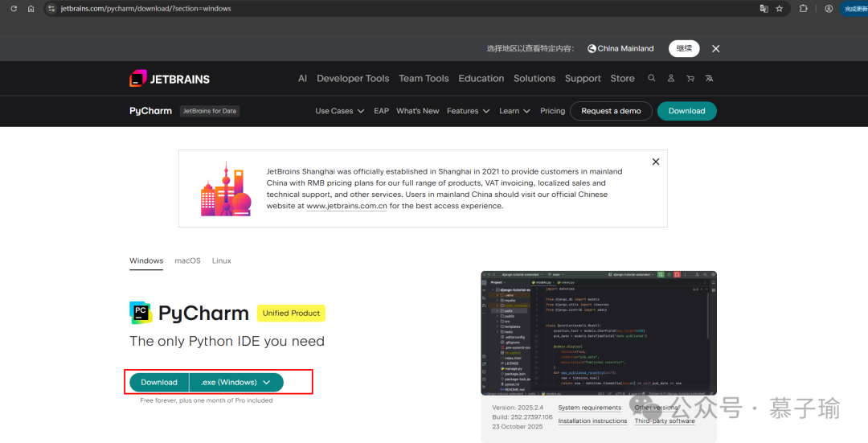Go to the Store menu item
Viewport: 868px width, 443px height.
click(x=622, y=79)
